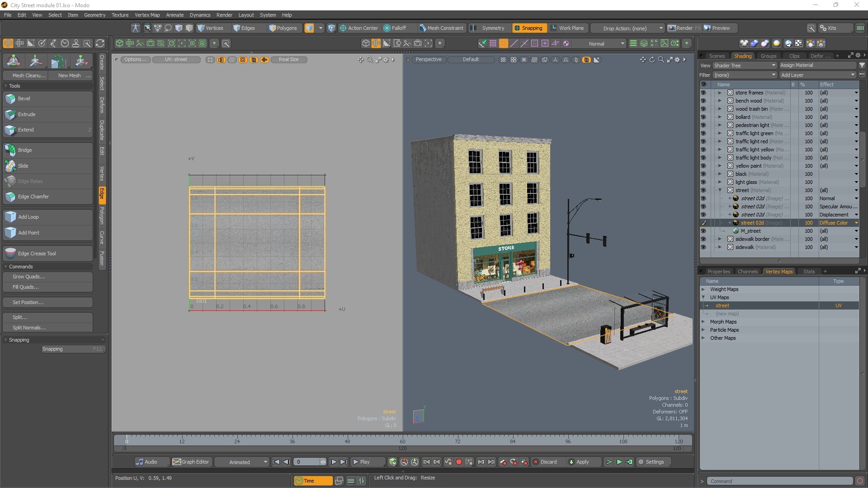The height and width of the screenshot is (488, 868).
Task: Toggle Snapping in the top toolbar
Action: click(x=528, y=28)
